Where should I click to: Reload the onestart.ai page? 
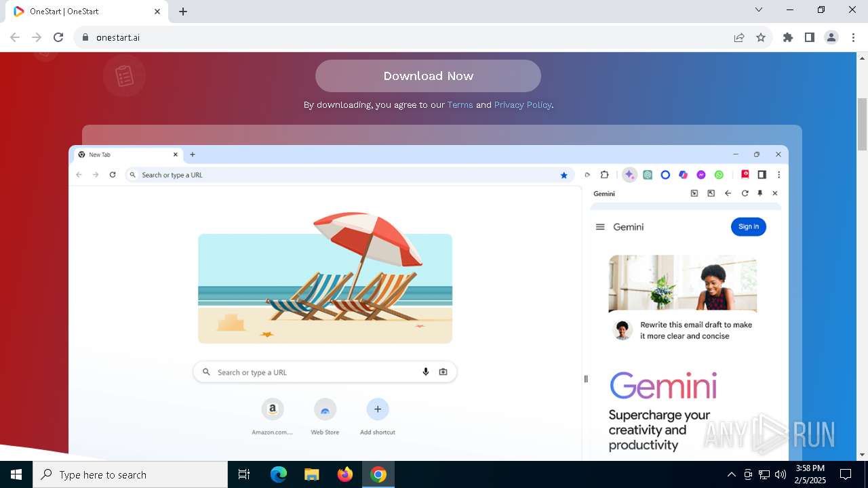point(58,37)
